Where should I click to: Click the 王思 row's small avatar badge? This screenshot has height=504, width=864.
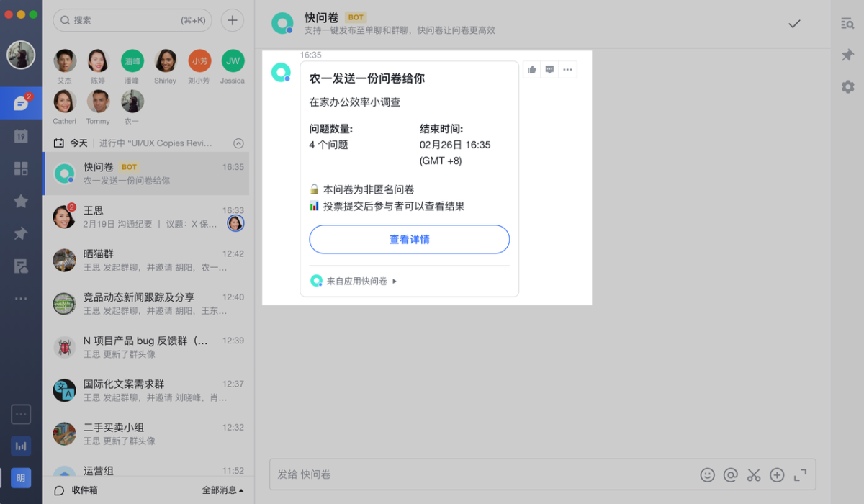coord(235,223)
